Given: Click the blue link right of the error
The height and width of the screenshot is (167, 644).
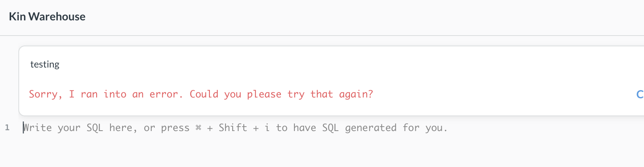Looking at the screenshot, I should pyautogui.click(x=640, y=94).
